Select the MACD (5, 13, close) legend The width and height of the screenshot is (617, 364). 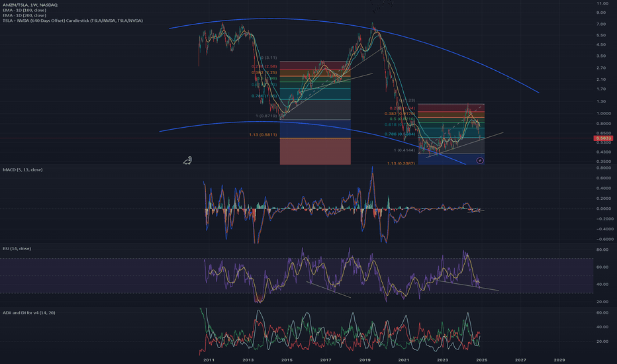point(23,169)
